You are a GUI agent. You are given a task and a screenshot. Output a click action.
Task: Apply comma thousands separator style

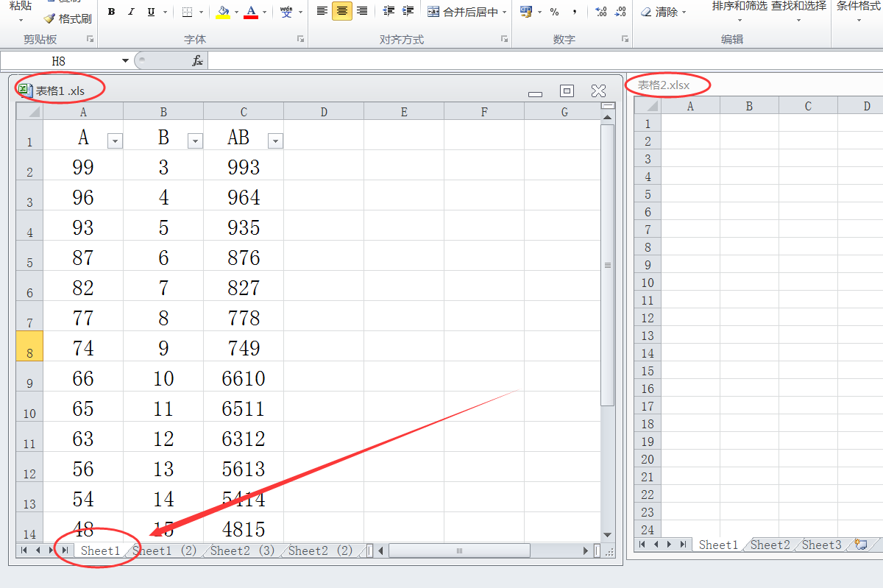pyautogui.click(x=574, y=12)
